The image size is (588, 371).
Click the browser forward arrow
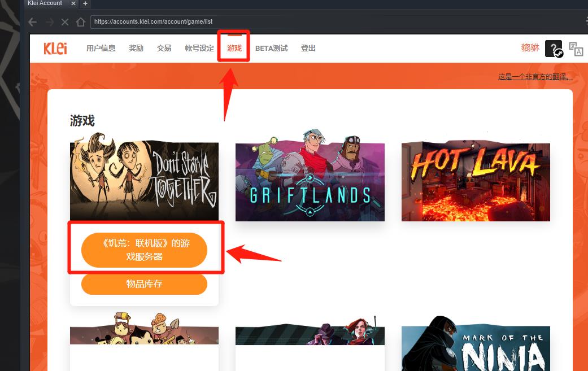point(49,22)
